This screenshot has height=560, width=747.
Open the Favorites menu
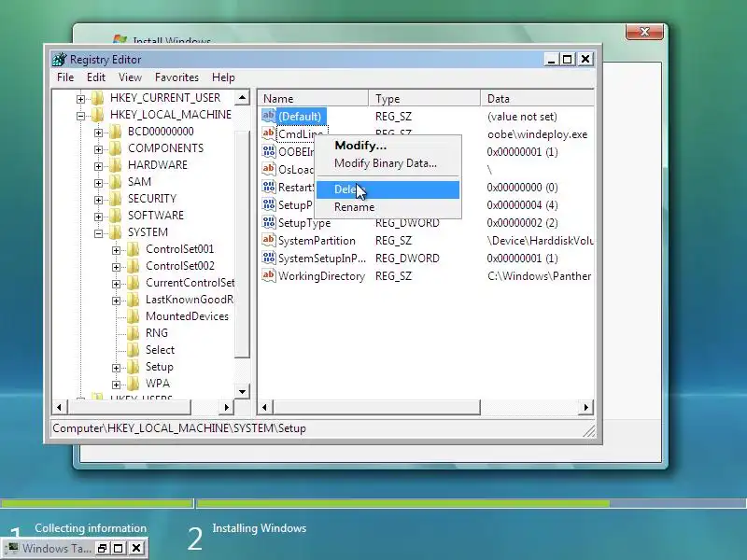pyautogui.click(x=176, y=77)
